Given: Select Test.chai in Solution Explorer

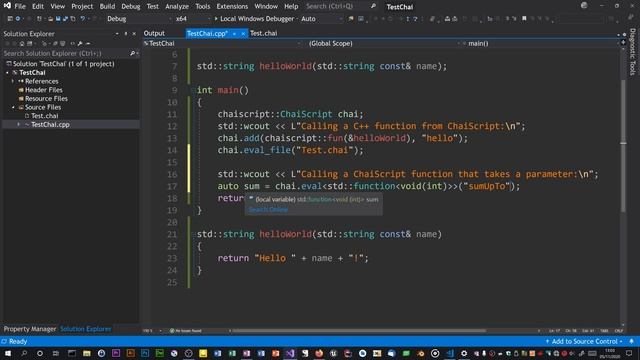Looking at the screenshot, I should (x=44, y=116).
